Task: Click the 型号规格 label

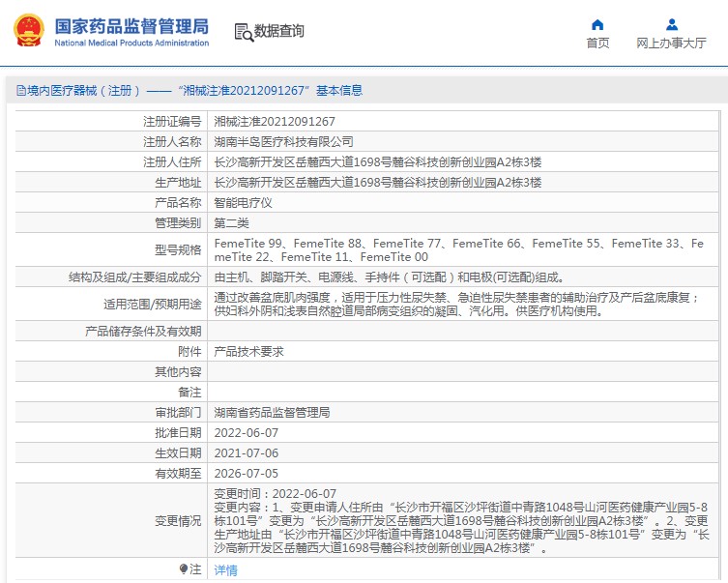Action: click(178, 250)
